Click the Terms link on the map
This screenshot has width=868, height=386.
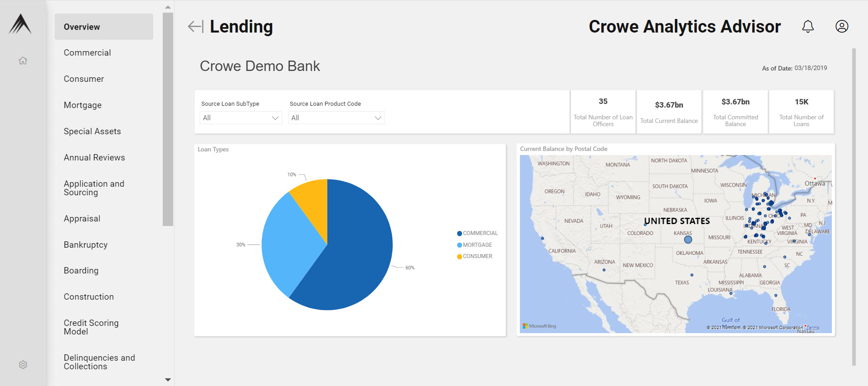(813, 328)
